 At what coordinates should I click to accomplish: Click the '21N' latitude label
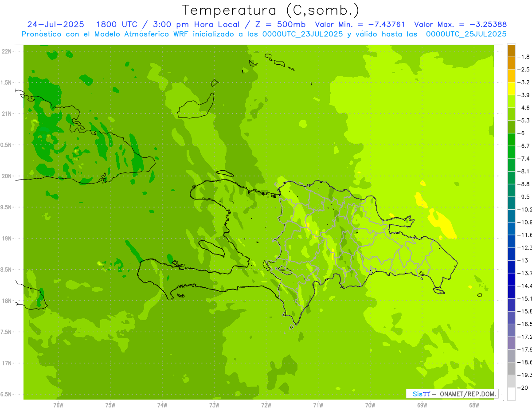tap(7, 114)
